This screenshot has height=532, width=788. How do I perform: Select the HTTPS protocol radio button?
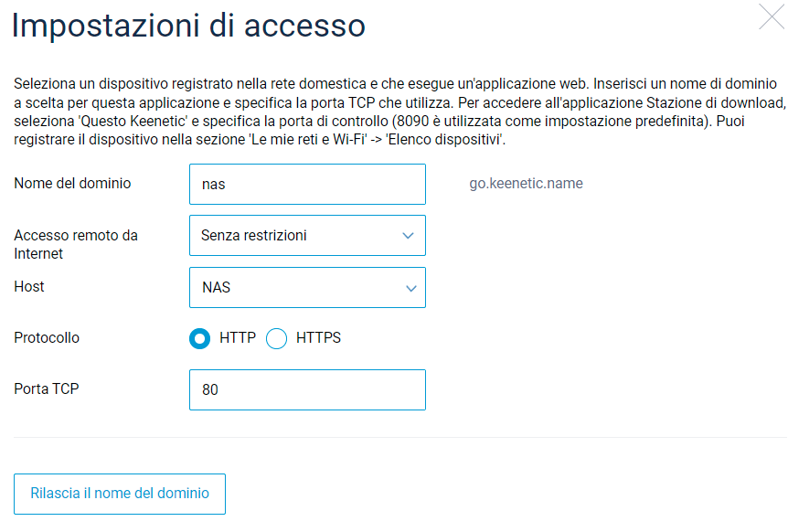[276, 338]
